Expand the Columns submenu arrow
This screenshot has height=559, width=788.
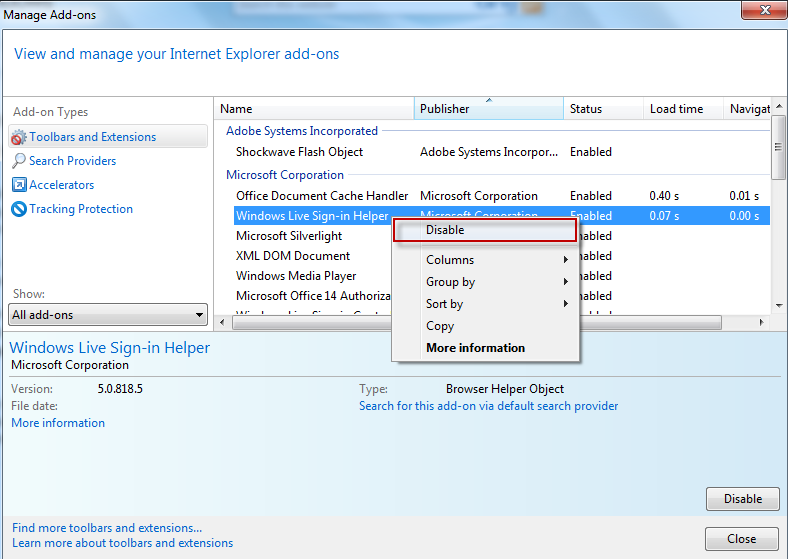[x=566, y=260]
